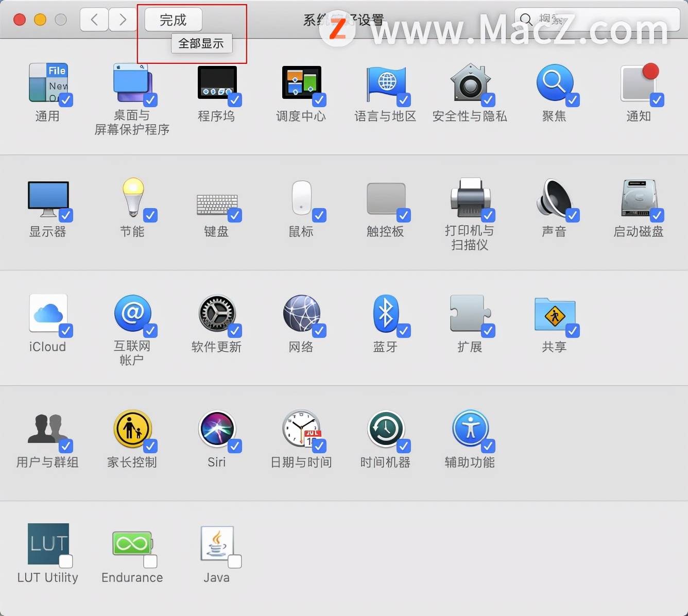The height and width of the screenshot is (616, 688).
Task: Click the LUT Utility text label
Action: (48, 578)
